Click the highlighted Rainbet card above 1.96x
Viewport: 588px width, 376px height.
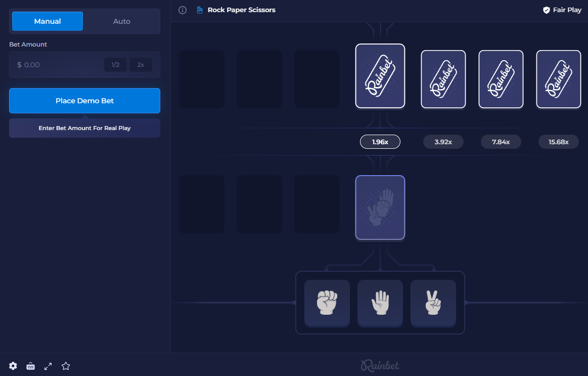380,76
